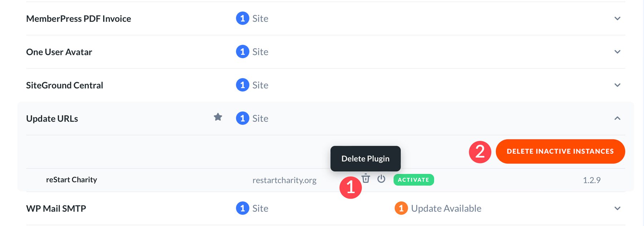This screenshot has height=226, width=644.
Task: Click the 1 Site badge beside Update URLs
Action: tap(243, 118)
